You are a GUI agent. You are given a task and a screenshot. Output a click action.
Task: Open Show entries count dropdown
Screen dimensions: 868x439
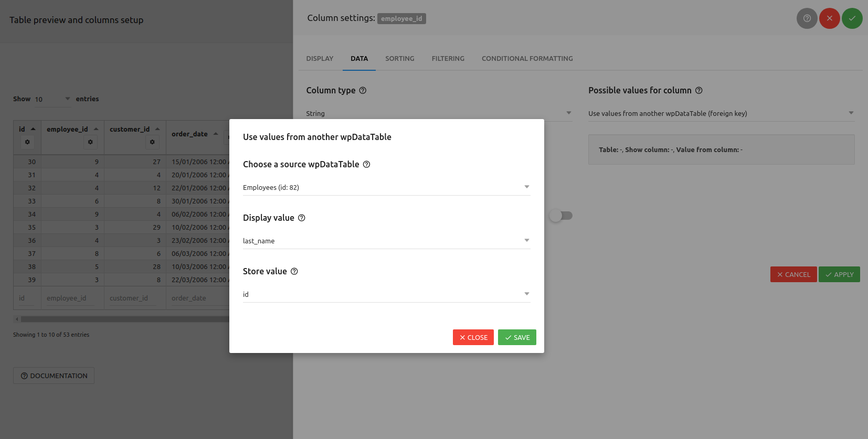pos(52,99)
